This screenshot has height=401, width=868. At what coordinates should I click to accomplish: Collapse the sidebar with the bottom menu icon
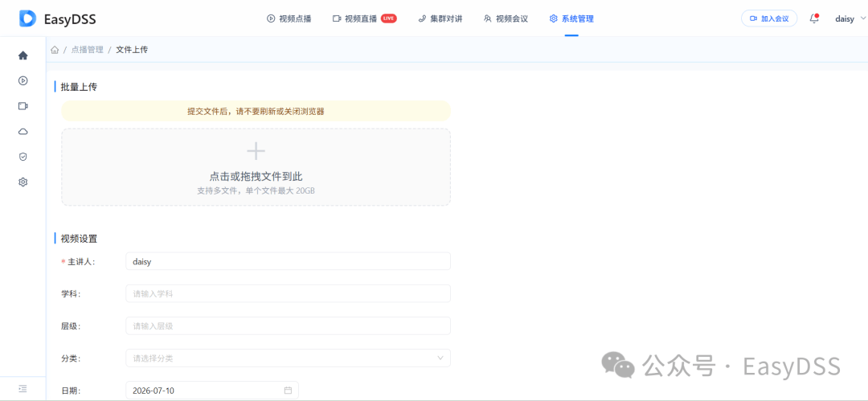point(23,388)
